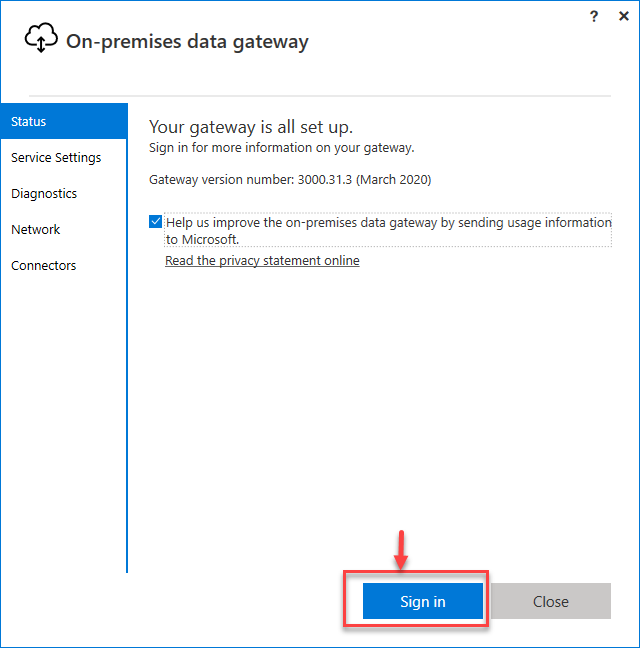640x648 pixels.
Task: Click the On-premises data gateway title
Action: (187, 42)
